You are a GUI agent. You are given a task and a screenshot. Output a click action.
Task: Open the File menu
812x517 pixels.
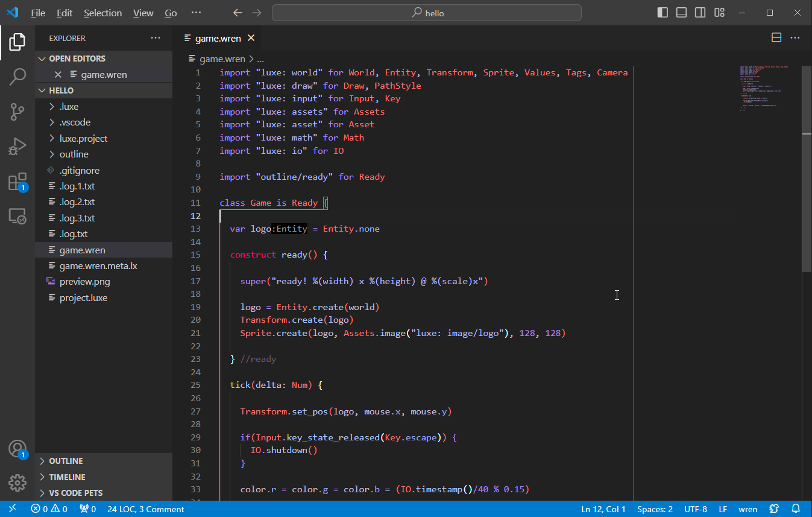click(38, 13)
